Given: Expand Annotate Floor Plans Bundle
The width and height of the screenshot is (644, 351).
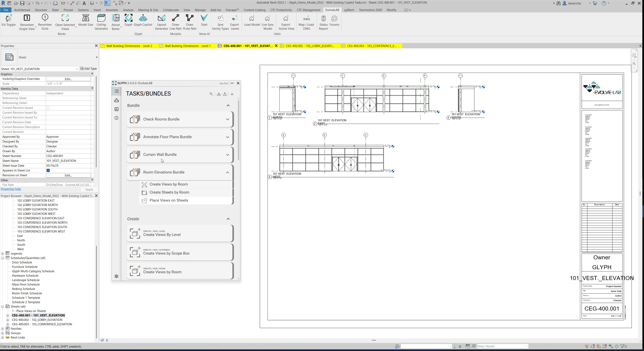Looking at the screenshot, I should pos(227,137).
